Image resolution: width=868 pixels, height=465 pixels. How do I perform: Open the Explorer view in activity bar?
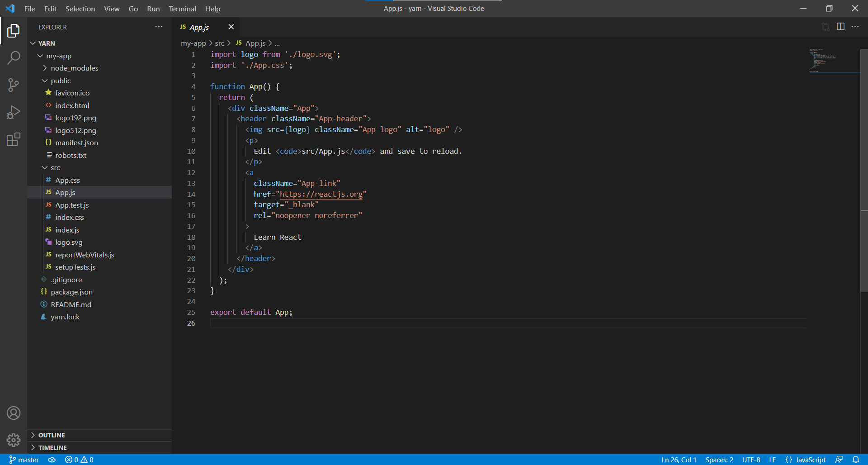click(x=14, y=31)
